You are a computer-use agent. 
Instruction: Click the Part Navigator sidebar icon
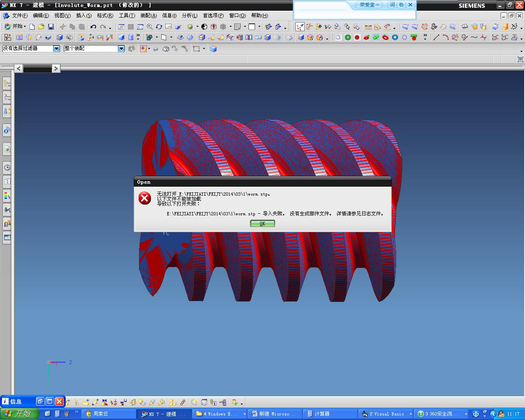7,98
